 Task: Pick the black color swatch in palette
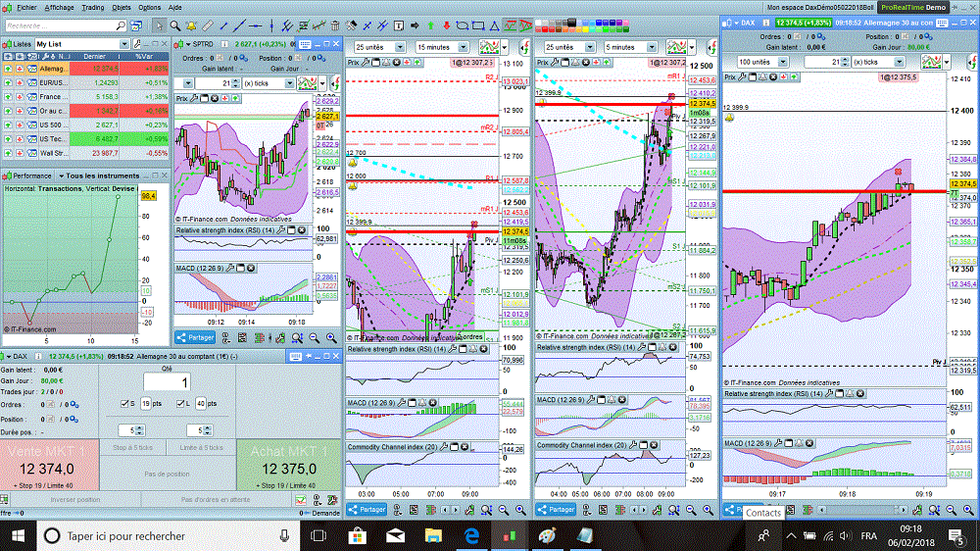571,22
